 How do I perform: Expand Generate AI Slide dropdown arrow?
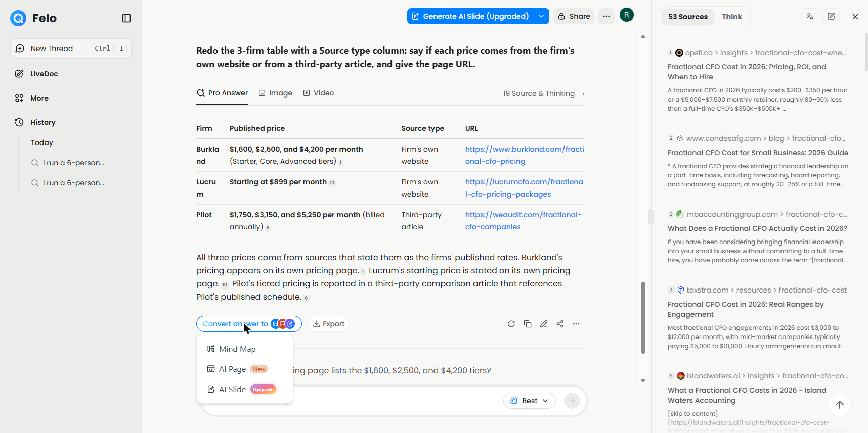tap(541, 16)
